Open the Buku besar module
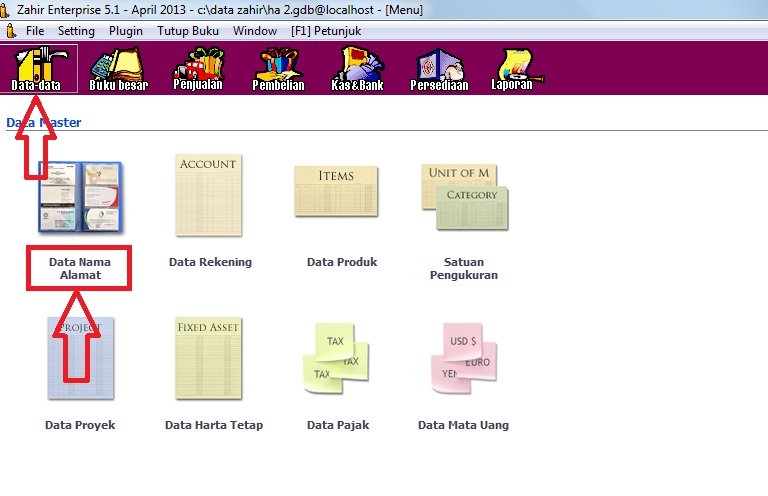 [117, 68]
